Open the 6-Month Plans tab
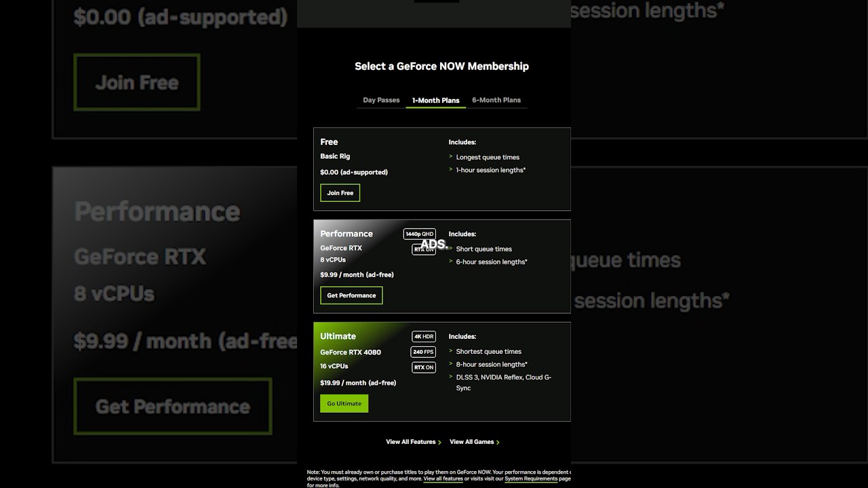 pyautogui.click(x=496, y=100)
